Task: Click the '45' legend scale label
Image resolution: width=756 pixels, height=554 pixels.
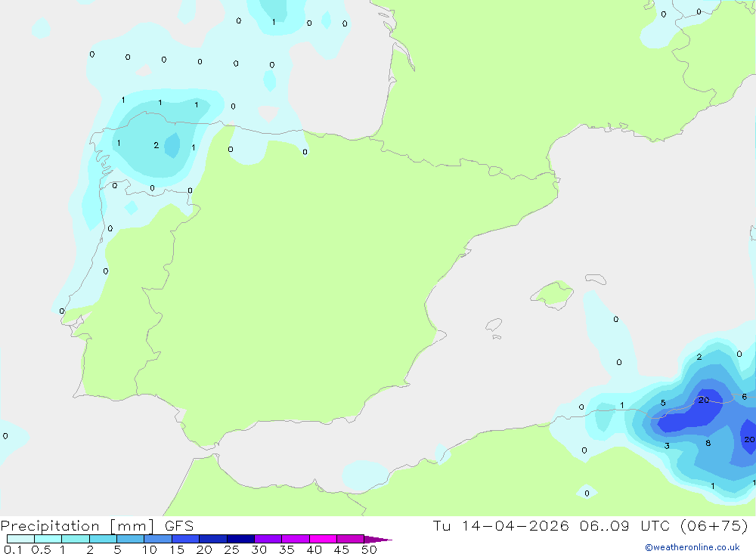Action: click(x=342, y=549)
